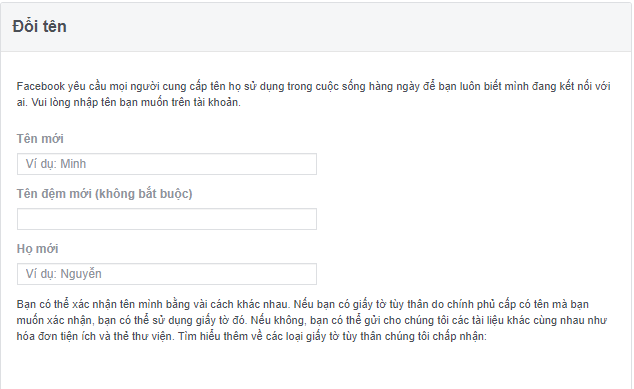Click the paragraph starting 'Bạn có thể xác nhận'
This screenshot has height=389, width=634.
coord(311,320)
